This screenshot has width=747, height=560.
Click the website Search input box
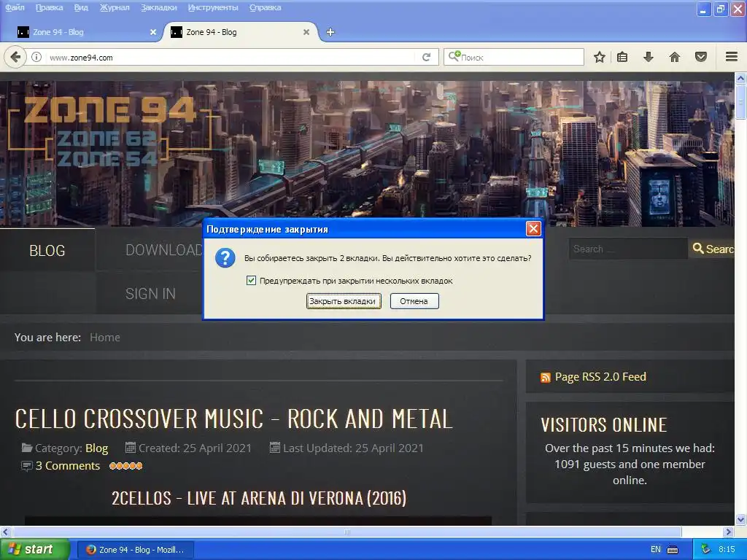(628, 249)
